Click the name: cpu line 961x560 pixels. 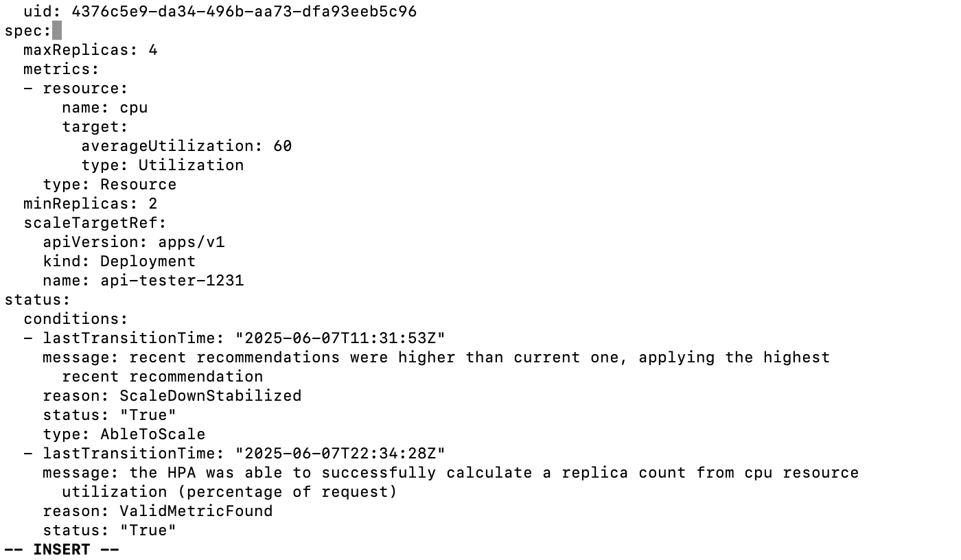click(x=105, y=108)
